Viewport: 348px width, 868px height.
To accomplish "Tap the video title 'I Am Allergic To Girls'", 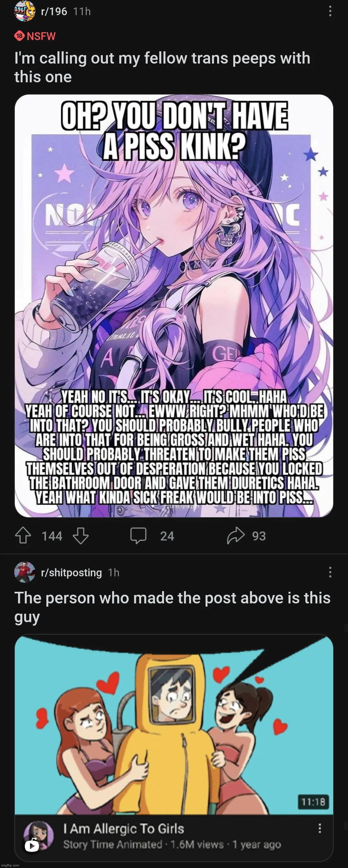I will tap(124, 829).
